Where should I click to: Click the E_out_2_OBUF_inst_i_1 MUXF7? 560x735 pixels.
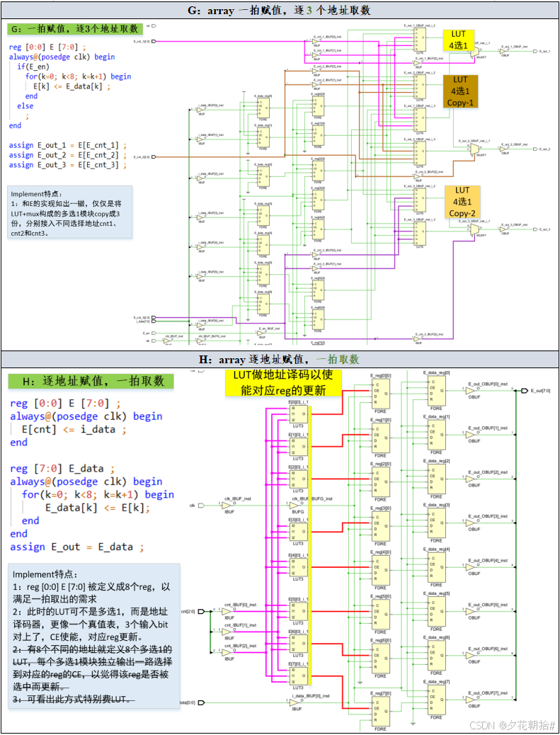(475, 149)
